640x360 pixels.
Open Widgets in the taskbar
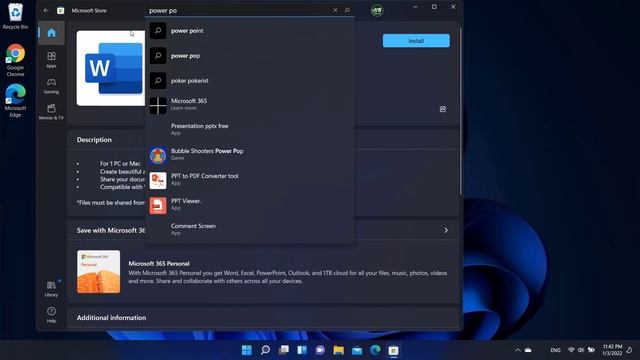pos(302,350)
